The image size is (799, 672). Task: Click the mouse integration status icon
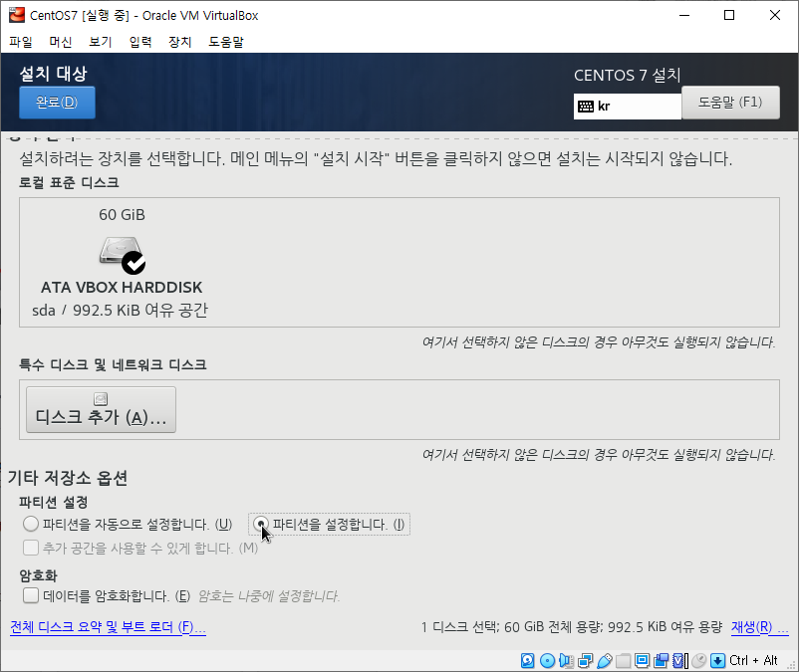tap(699, 661)
